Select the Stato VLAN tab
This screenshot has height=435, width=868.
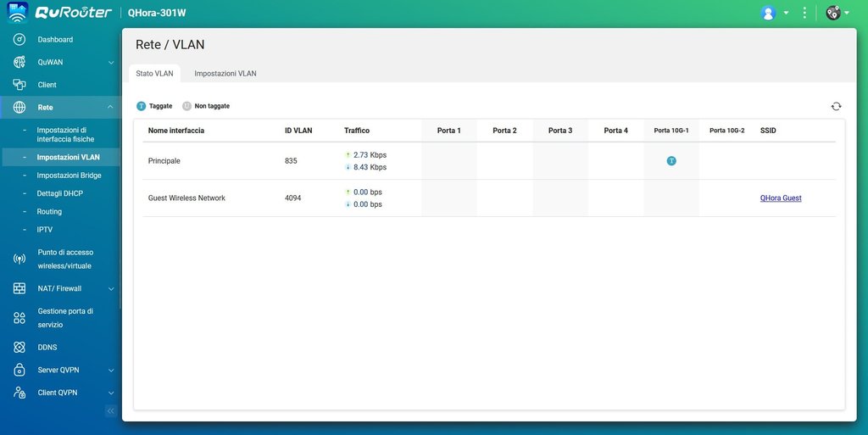point(154,74)
